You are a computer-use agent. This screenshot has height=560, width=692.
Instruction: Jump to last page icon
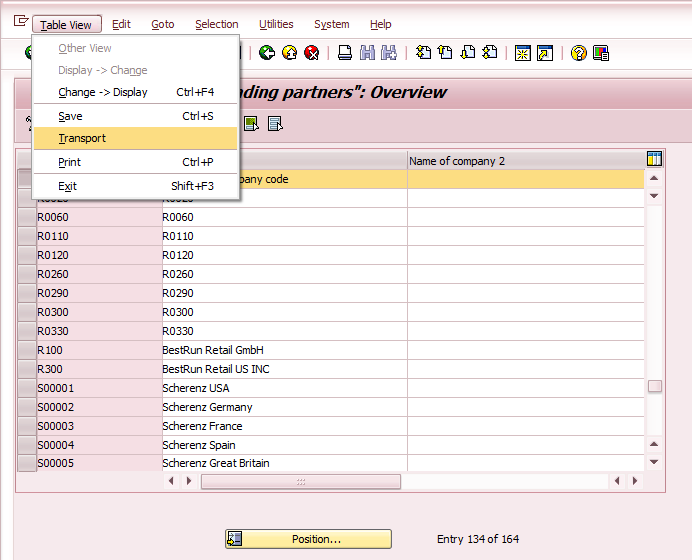click(490, 53)
